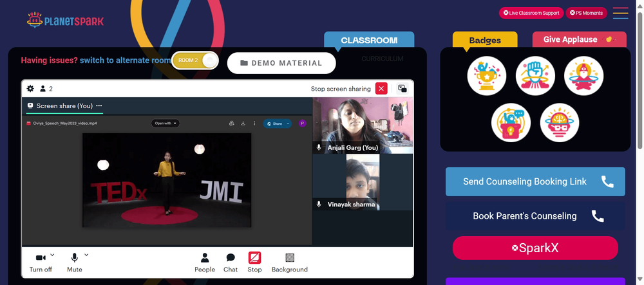Award the podium speaker badge
The width and height of the screenshot is (644, 285).
pyautogui.click(x=511, y=123)
